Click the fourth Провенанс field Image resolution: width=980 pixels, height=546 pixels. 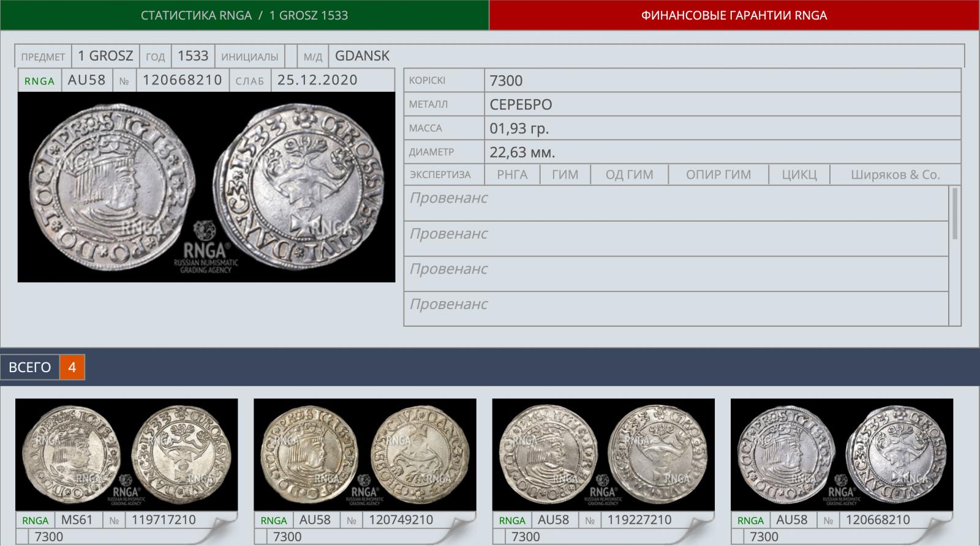676,309
